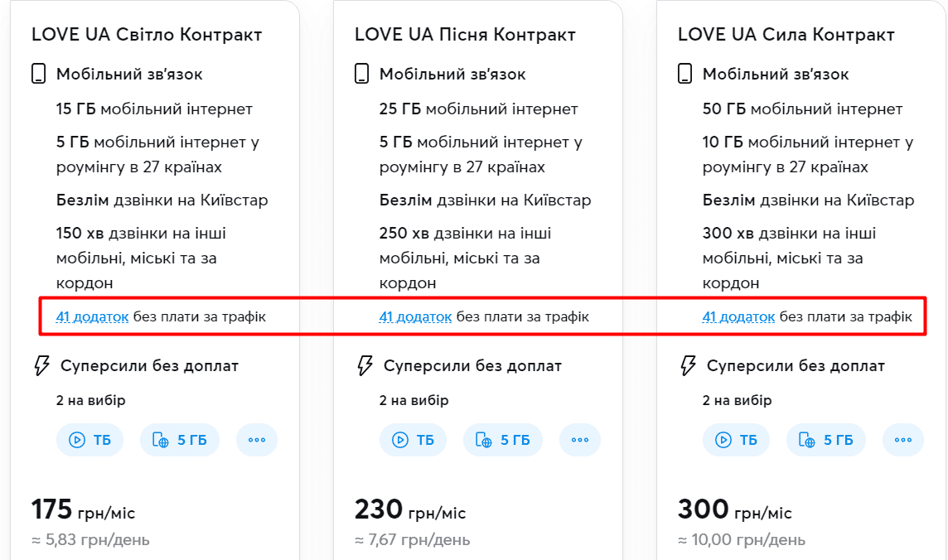The width and height of the screenshot is (948, 560).
Task: Open '41 додаток' link in Сила plan
Action: [738, 316]
